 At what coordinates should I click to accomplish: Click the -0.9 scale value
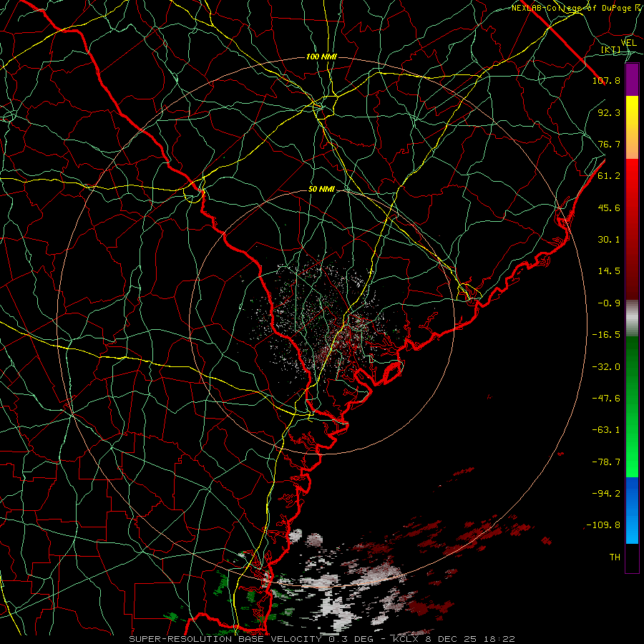click(609, 303)
